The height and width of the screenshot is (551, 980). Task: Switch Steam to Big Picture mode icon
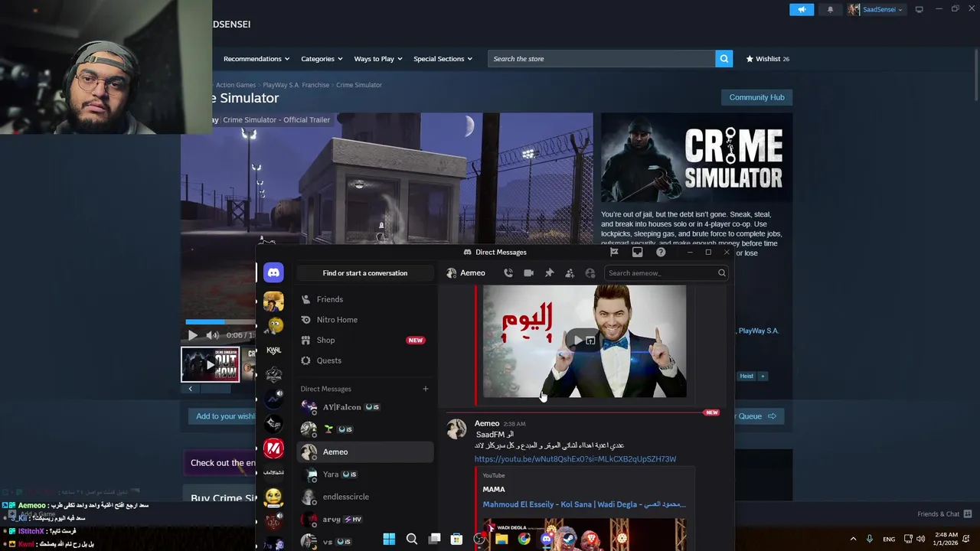[x=919, y=9]
